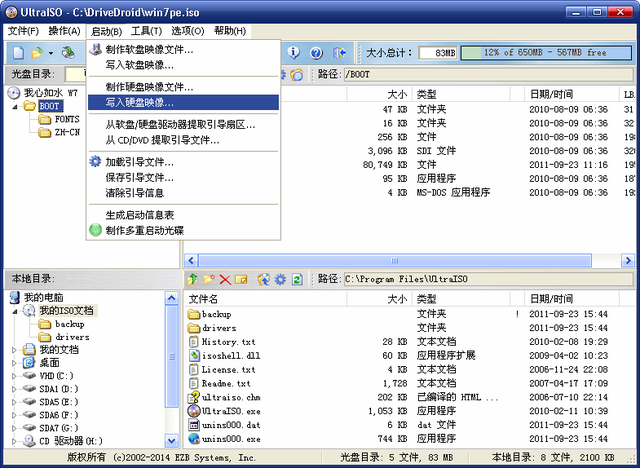This screenshot has height=468, width=640.
Task: Click the Up-folder icon in the local toolbar
Action: point(192,279)
